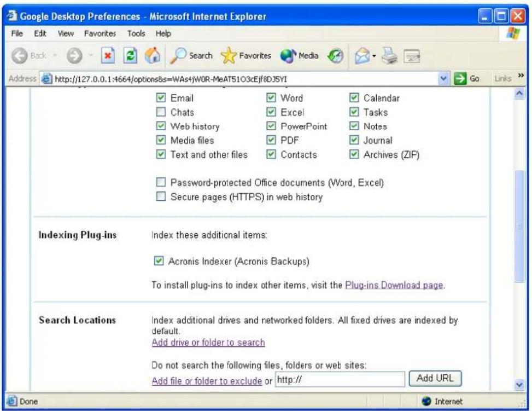Open the Tools menu
532x411 pixels.
[136, 33]
